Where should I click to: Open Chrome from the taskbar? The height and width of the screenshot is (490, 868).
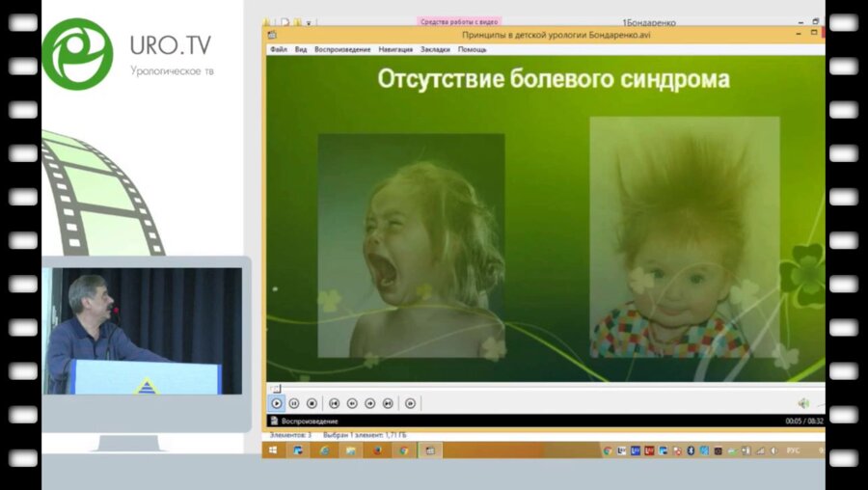point(403,450)
